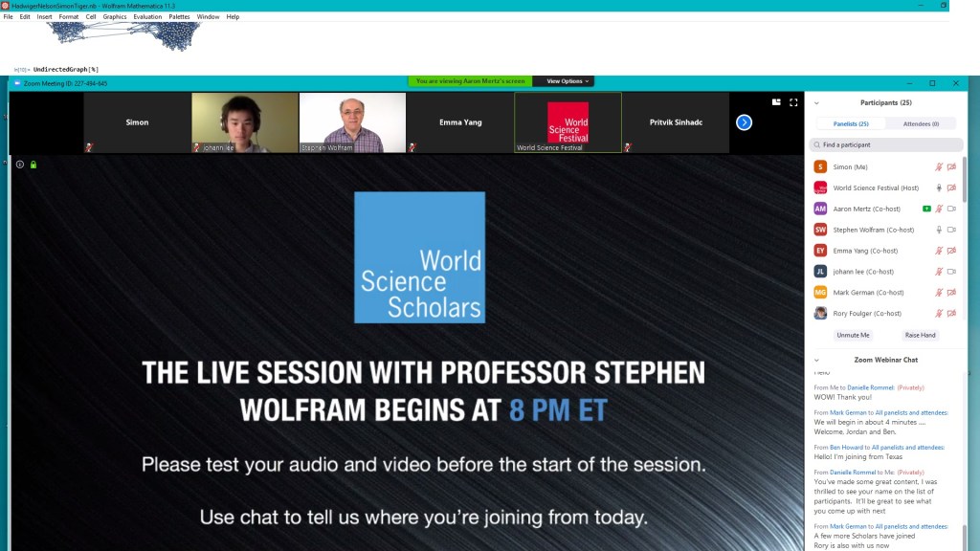Image resolution: width=980 pixels, height=551 pixels.
Task: Toggle Simon's muted microphone in participants list
Action: click(939, 166)
